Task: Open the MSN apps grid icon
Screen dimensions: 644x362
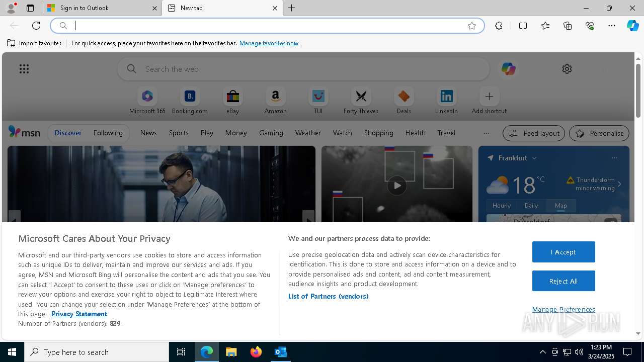Action: point(24,69)
